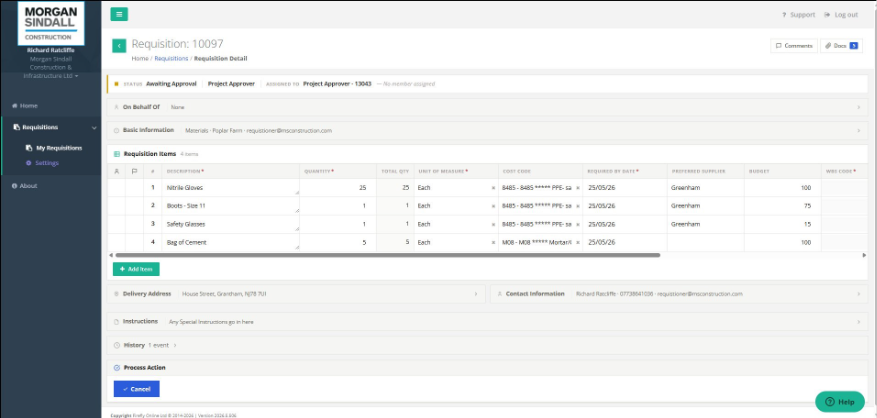Click the Add Item button
This screenshot has width=877, height=418.
coord(136,269)
